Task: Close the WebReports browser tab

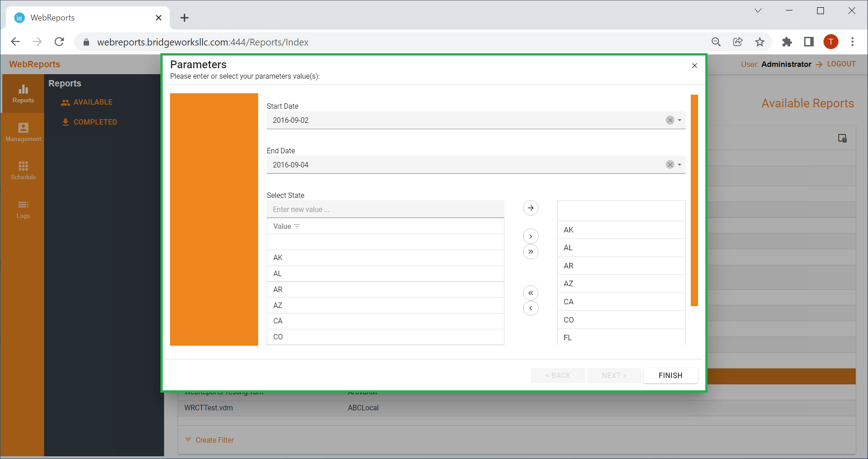Action: pyautogui.click(x=159, y=18)
